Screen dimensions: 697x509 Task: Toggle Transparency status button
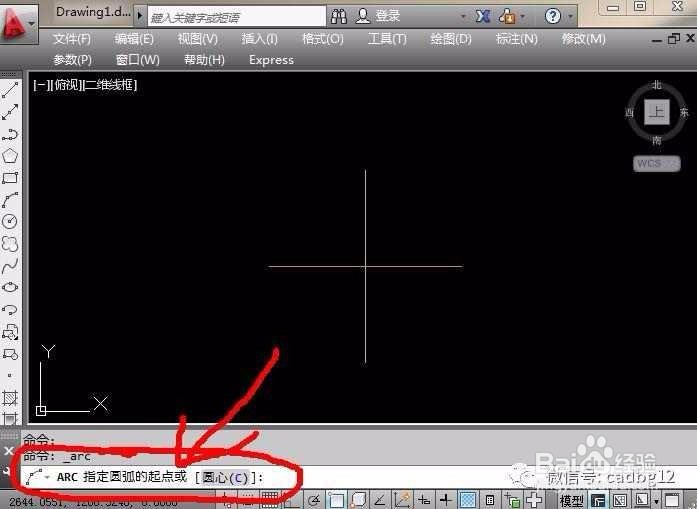coord(468,501)
